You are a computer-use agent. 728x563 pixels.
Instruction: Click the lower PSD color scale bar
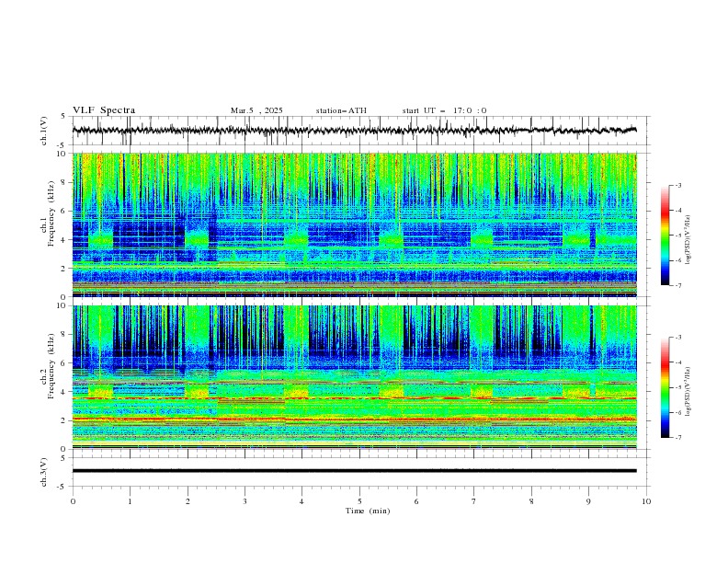point(665,387)
